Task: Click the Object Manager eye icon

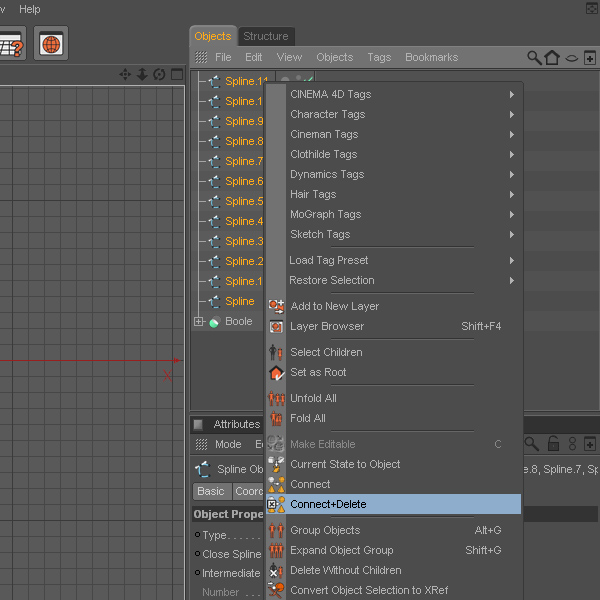Action: [572, 58]
